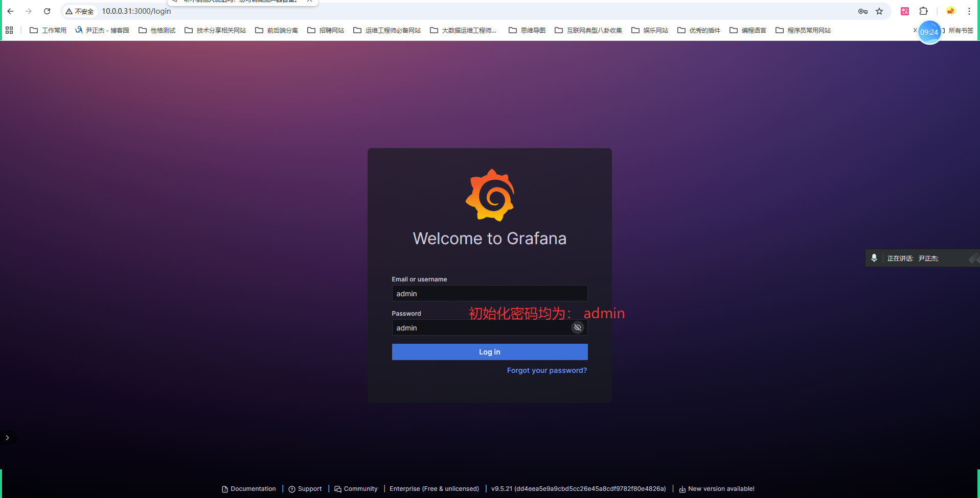Open the saved password key icon

(x=863, y=11)
